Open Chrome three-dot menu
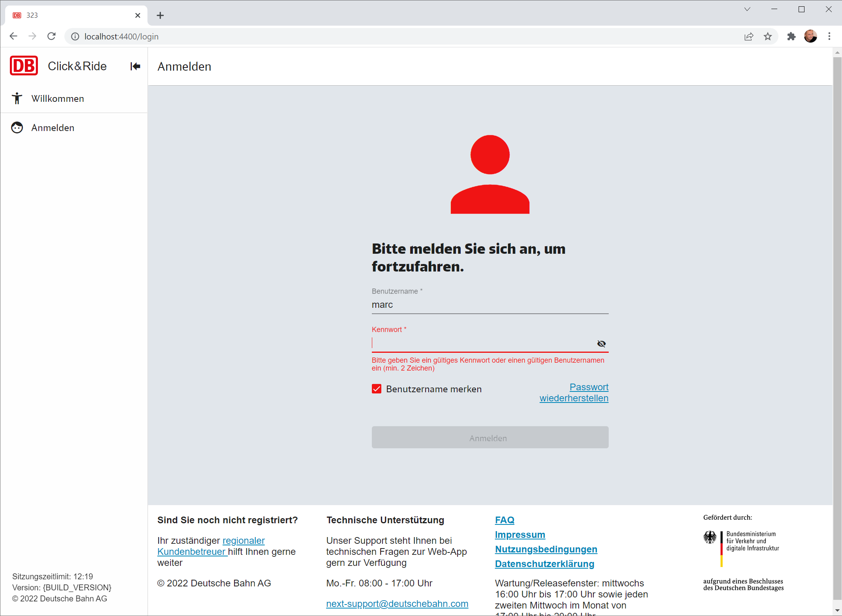842x616 pixels. 829,36
